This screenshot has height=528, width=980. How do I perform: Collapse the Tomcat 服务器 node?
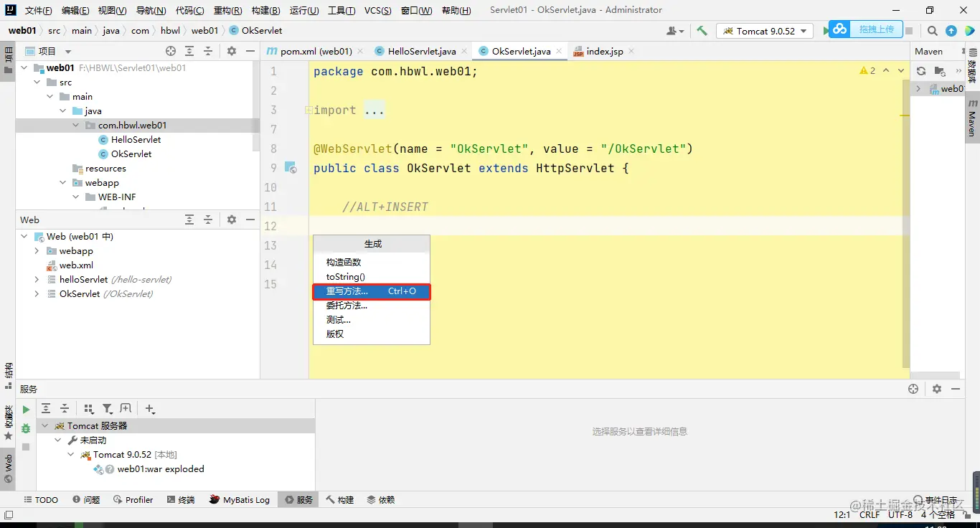(x=45, y=425)
